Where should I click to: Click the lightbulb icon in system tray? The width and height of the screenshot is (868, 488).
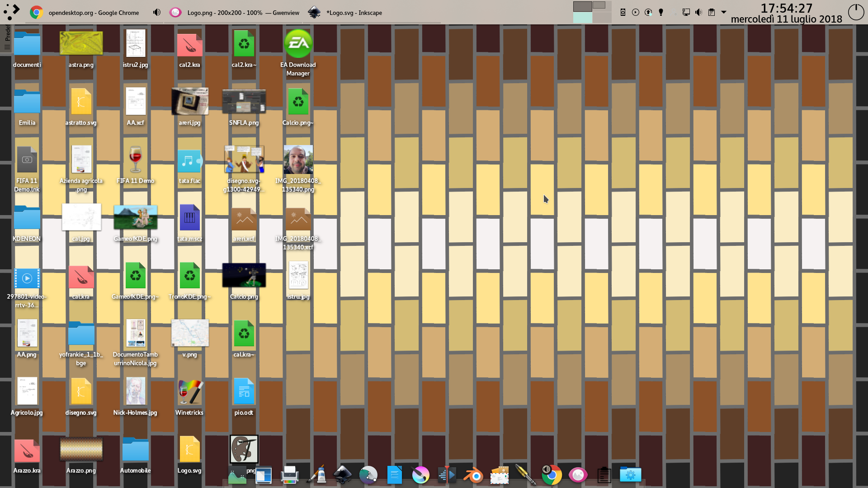click(x=661, y=12)
